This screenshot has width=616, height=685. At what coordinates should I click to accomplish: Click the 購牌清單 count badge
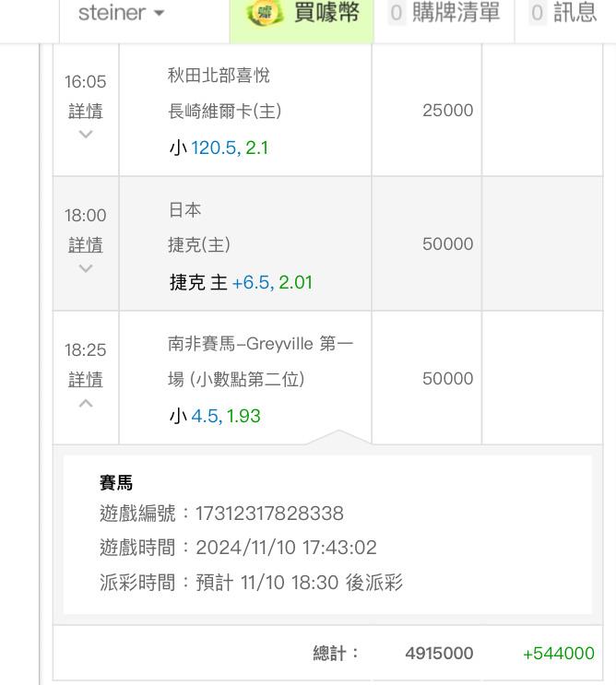click(x=397, y=14)
